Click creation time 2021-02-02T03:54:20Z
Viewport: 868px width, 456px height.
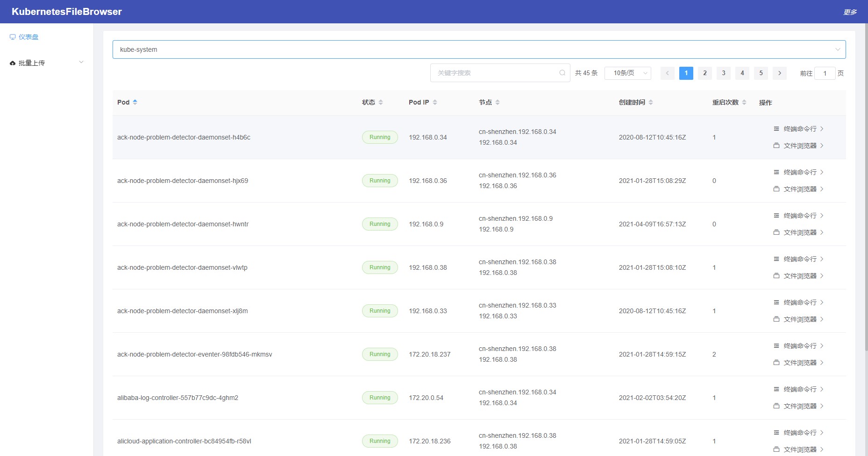coord(652,398)
